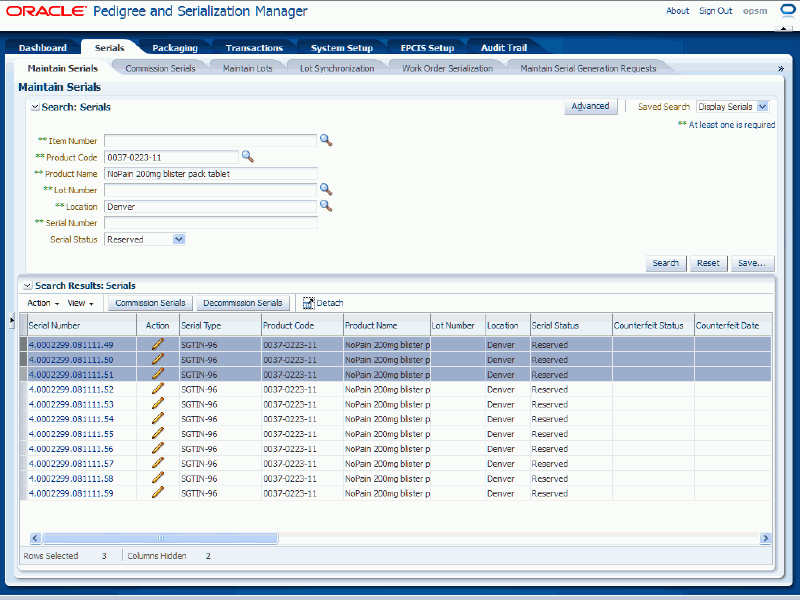Click the Search button

pyautogui.click(x=666, y=263)
